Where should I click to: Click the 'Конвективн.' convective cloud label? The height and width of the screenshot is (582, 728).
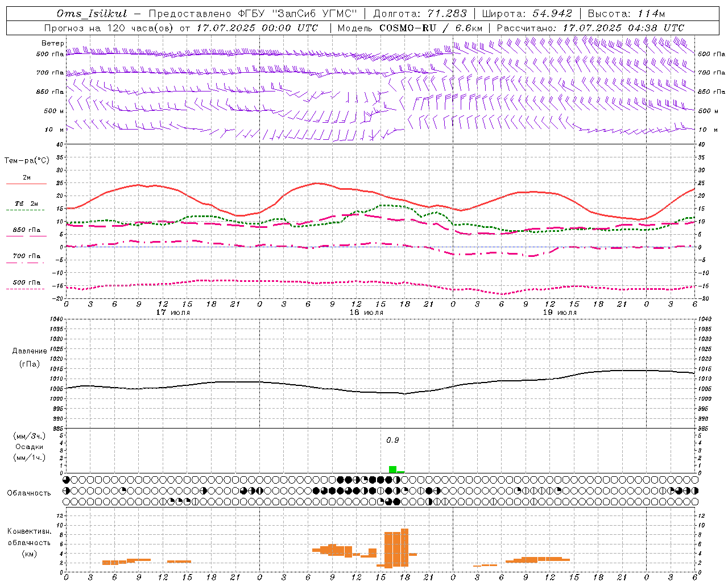tap(30, 531)
